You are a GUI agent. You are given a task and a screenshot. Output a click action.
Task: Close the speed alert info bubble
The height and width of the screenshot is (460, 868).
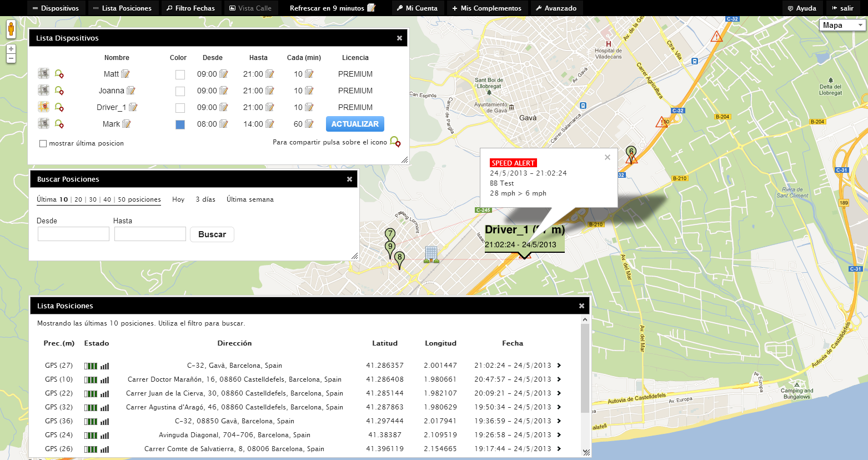coord(608,157)
